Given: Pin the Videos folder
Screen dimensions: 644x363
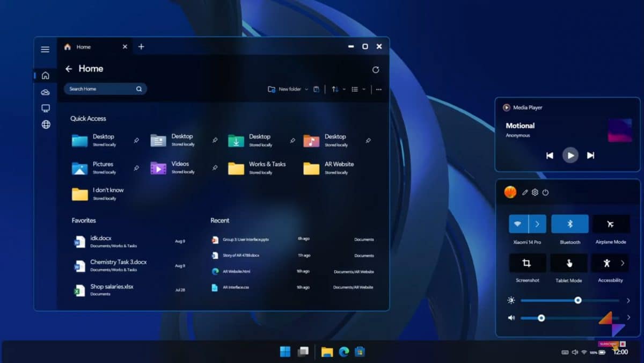Looking at the screenshot, I should (x=214, y=167).
